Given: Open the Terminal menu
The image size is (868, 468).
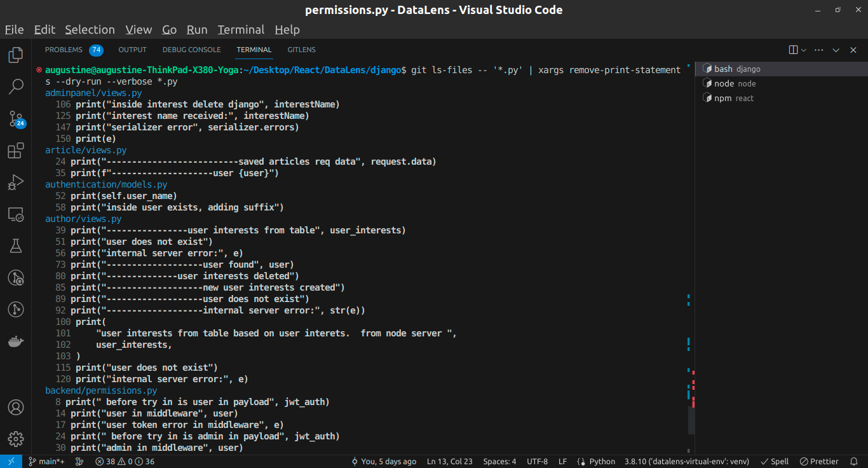Looking at the screenshot, I should coord(241,30).
